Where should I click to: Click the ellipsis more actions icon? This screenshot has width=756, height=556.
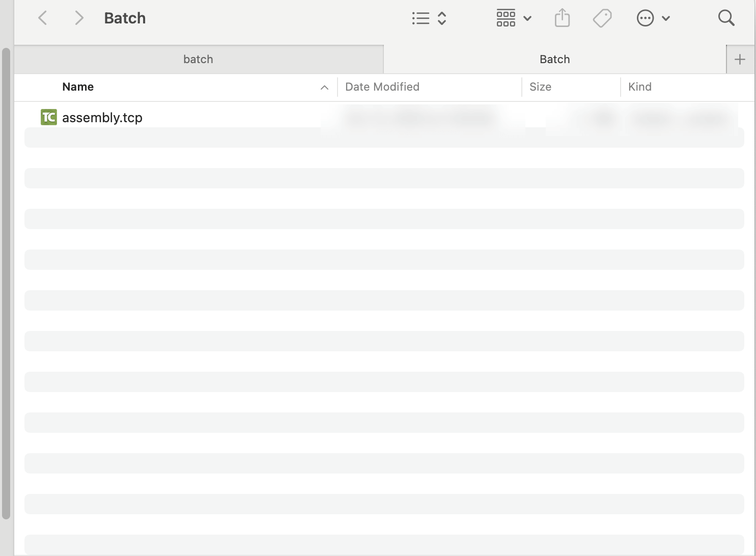click(x=645, y=18)
